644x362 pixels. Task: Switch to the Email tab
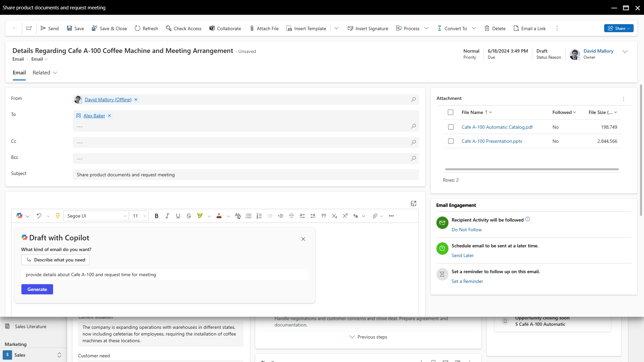19,73
